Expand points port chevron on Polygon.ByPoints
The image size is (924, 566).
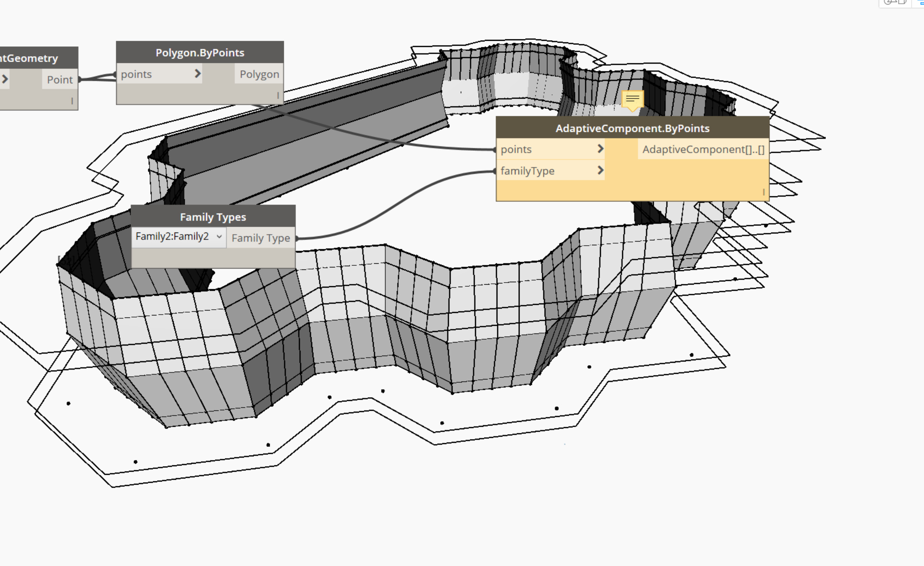(x=198, y=74)
